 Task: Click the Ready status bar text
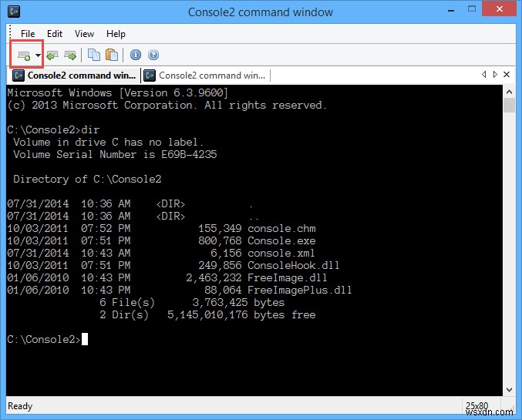20,406
